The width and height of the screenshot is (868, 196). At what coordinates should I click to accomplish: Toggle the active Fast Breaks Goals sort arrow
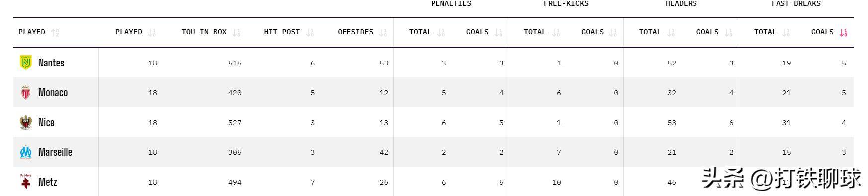tap(843, 32)
